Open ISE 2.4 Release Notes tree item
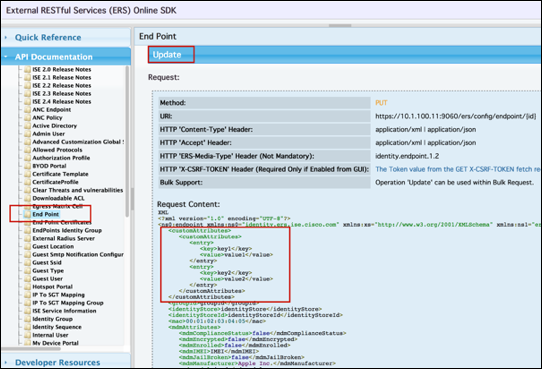Screen dimensions: 542x369 (62, 102)
